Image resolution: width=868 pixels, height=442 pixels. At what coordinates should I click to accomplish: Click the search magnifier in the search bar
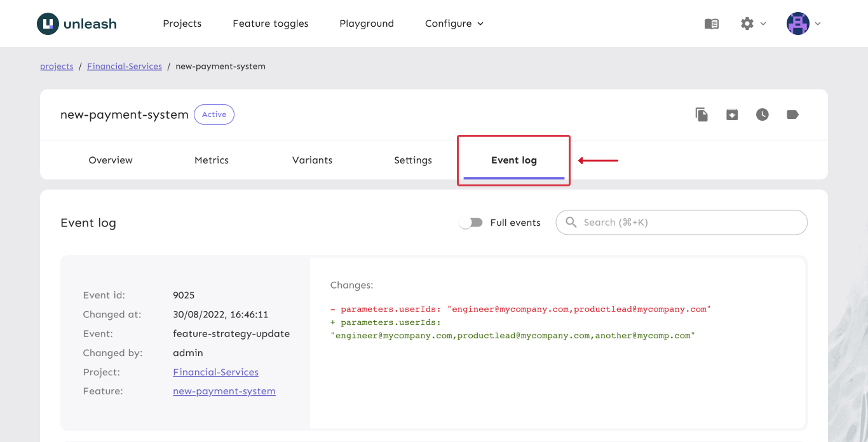pyautogui.click(x=571, y=222)
